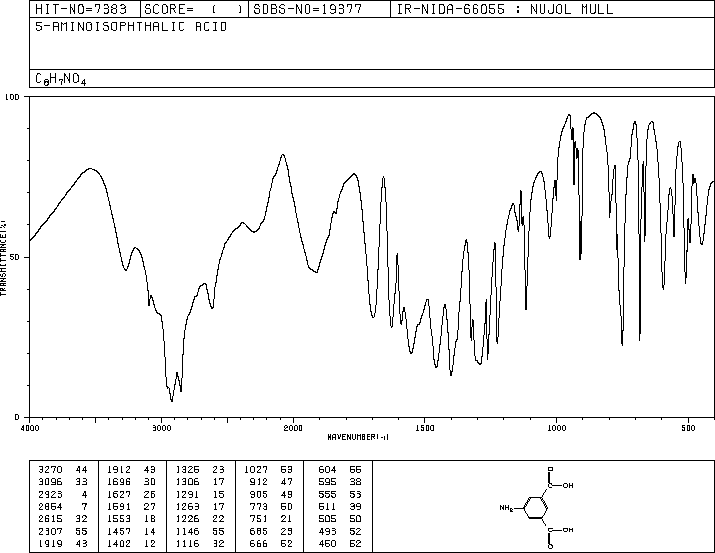Image resolution: width=715 pixels, height=553 pixels.
Task: Select the peak table entry 460
Action: pyautogui.click(x=327, y=543)
